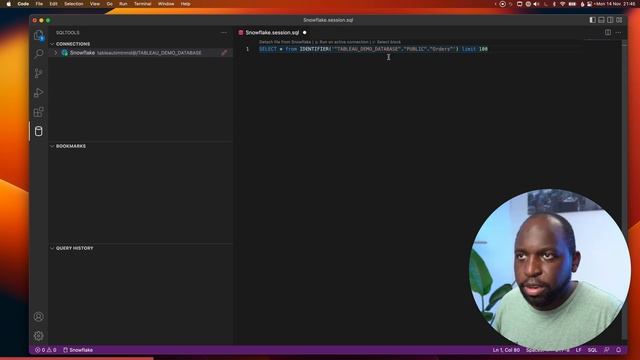
Task: Click 'Detach file from Snowflake' code lens
Action: coord(285,42)
